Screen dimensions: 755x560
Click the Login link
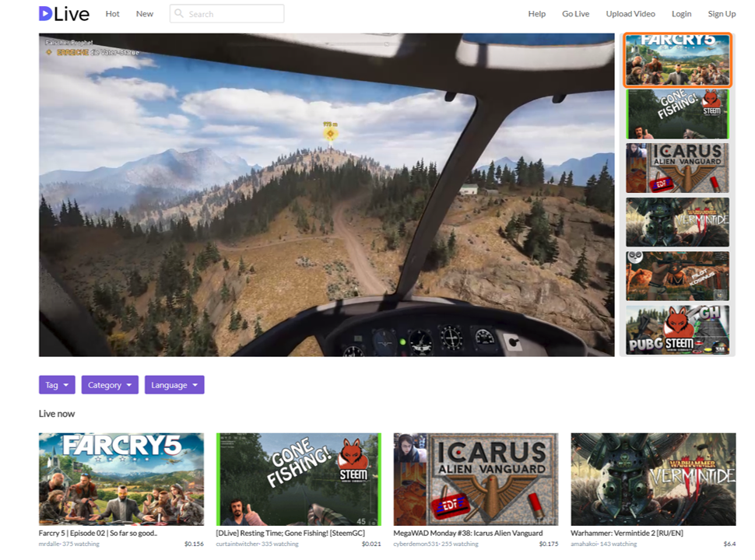(x=681, y=14)
